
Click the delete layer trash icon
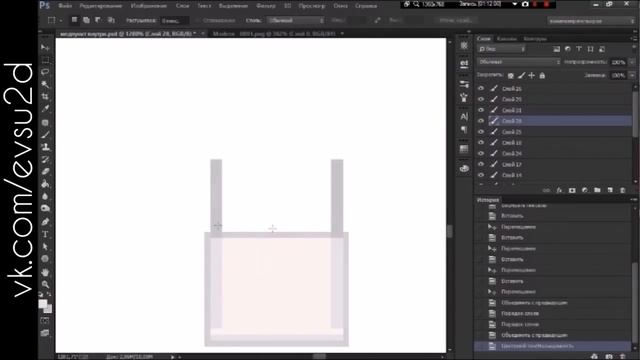coord(622,190)
